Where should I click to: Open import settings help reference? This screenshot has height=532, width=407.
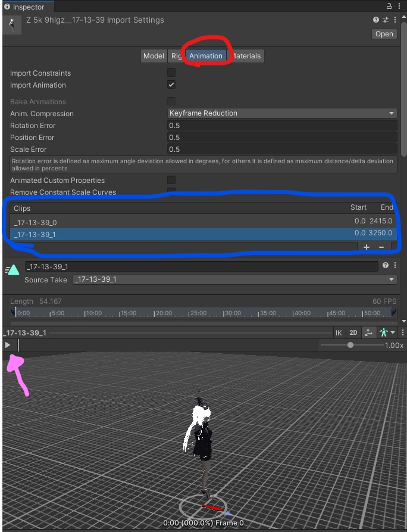(x=376, y=20)
